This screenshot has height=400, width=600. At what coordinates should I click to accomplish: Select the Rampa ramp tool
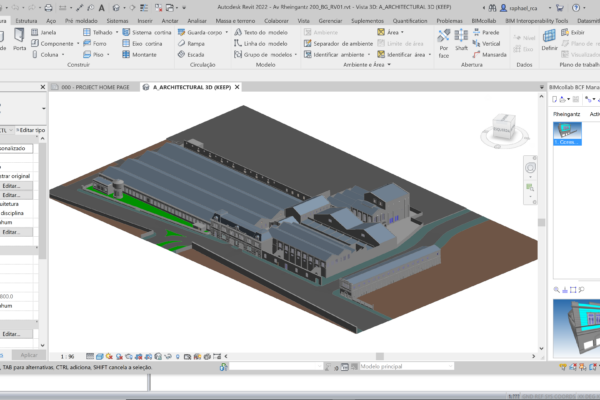(x=191, y=44)
